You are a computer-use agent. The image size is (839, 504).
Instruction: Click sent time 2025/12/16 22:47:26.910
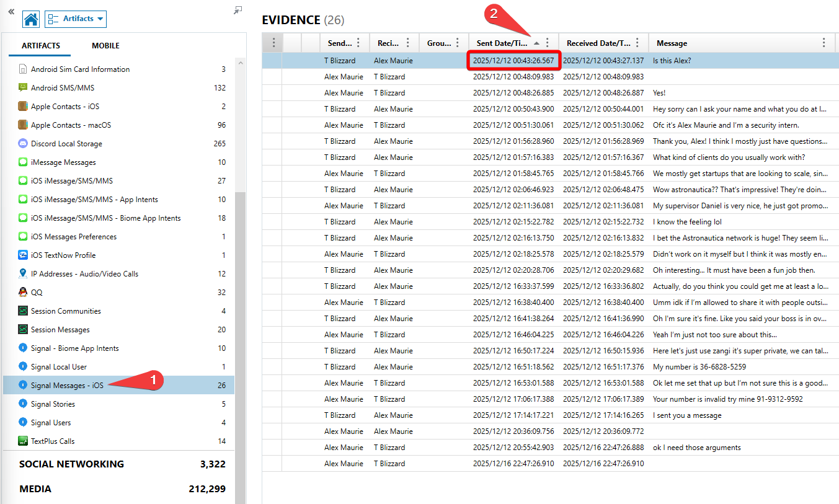513,464
